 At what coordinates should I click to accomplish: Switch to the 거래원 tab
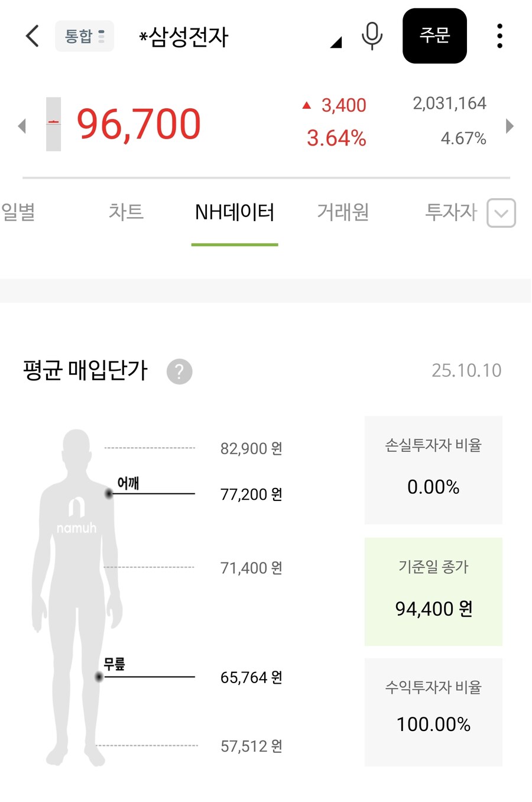343,212
